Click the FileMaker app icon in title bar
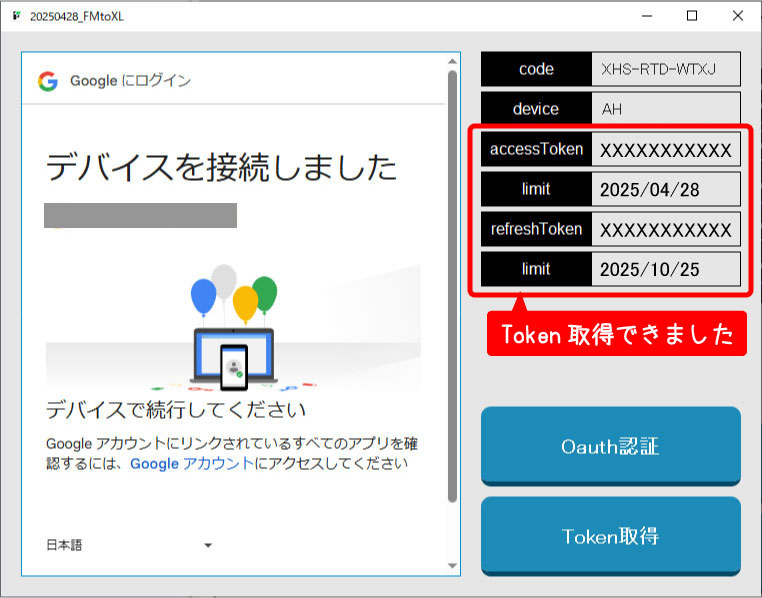 click(x=17, y=16)
